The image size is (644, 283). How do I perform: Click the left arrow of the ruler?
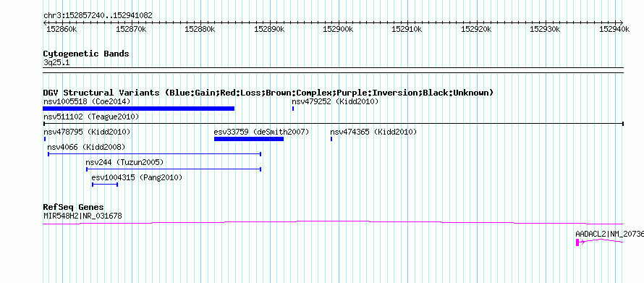(45, 22)
